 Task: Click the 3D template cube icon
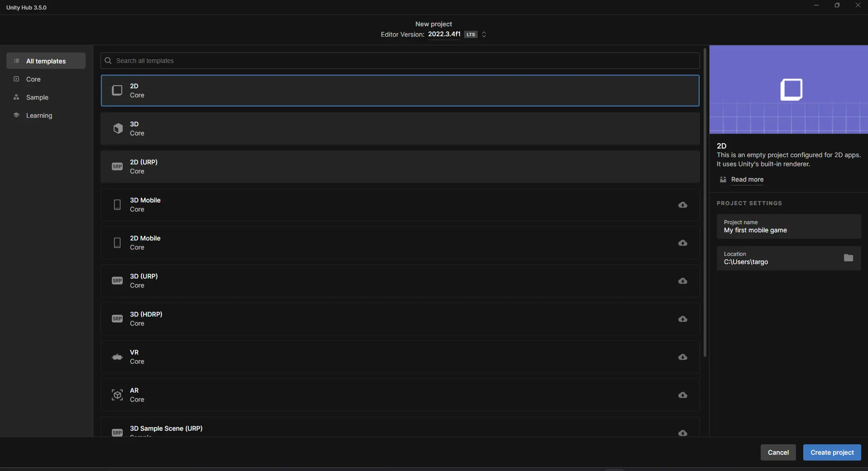(118, 129)
